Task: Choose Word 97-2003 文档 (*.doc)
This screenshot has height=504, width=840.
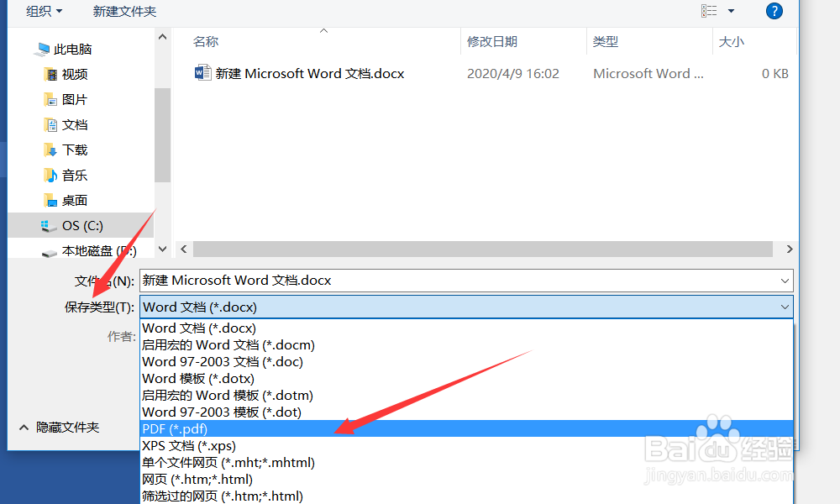Action: [466, 361]
